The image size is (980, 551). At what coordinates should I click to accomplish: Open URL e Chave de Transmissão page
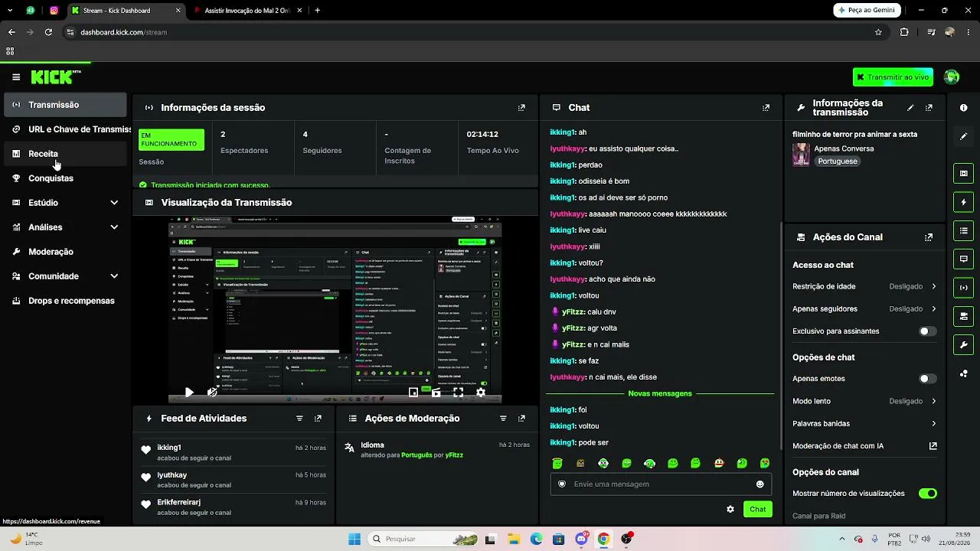click(x=65, y=129)
